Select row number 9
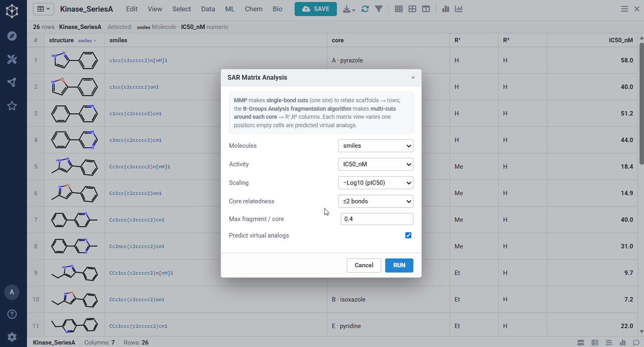Screen dimensions: 644x347 [36, 273]
